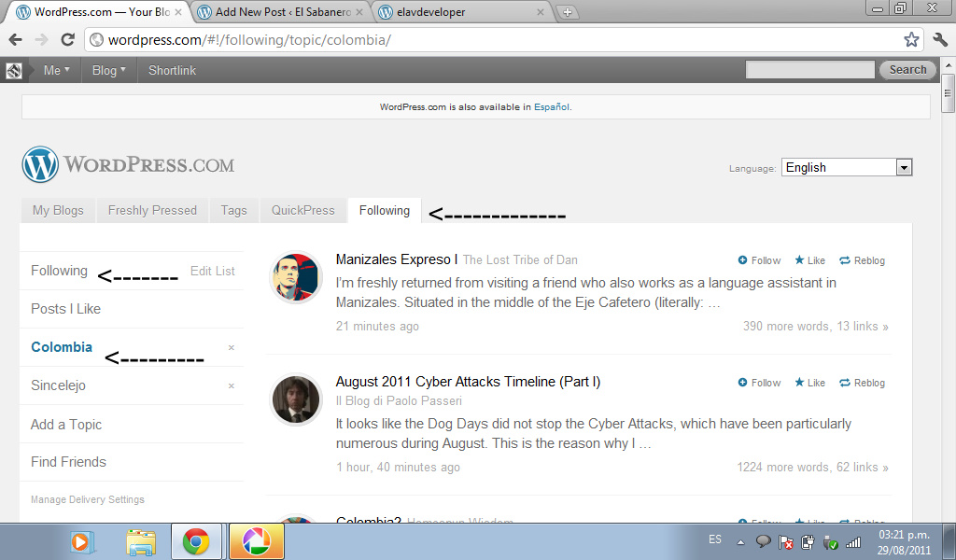Open the Language dropdown showing English
The height and width of the screenshot is (560, 956).
coord(846,168)
